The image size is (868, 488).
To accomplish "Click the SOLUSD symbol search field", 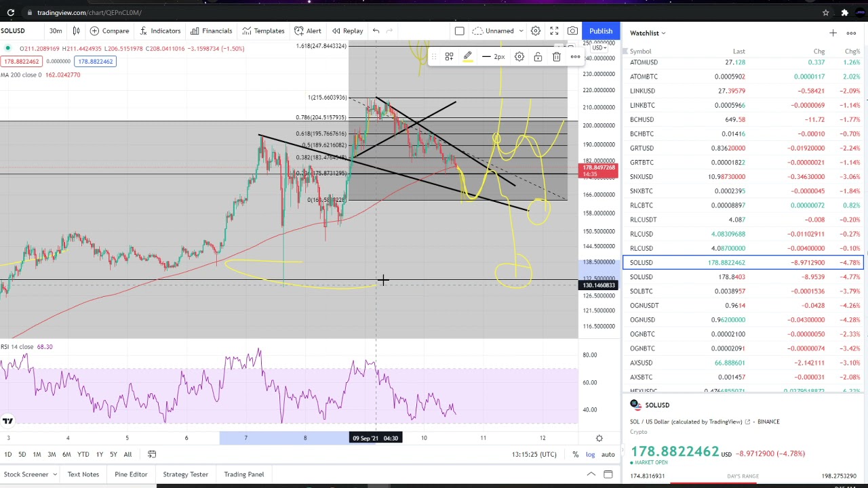I will (14, 30).
